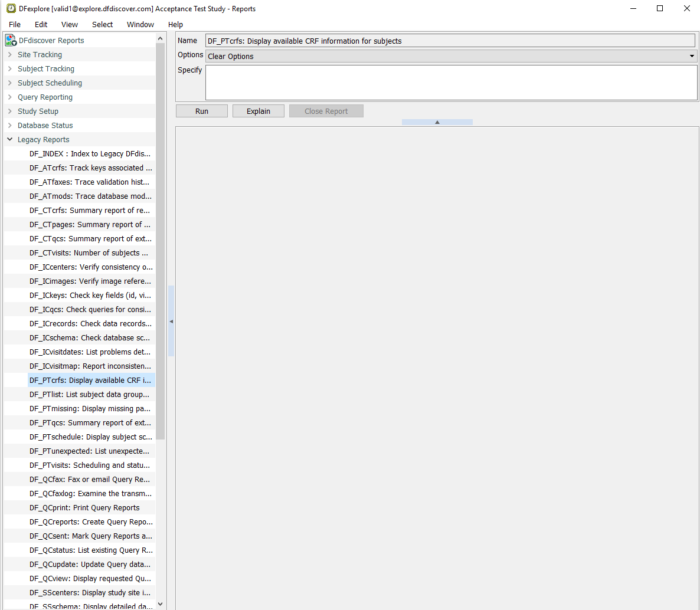Screen dimensions: 700x610
Task: Select the DF_INDEX legacy report index
Action: [x=90, y=154]
